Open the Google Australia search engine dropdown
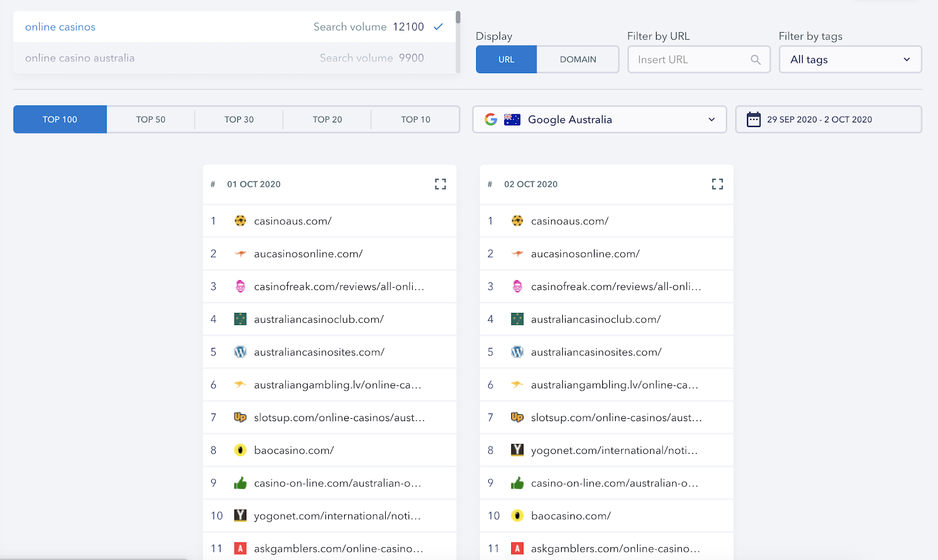The width and height of the screenshot is (938, 560). [x=600, y=119]
